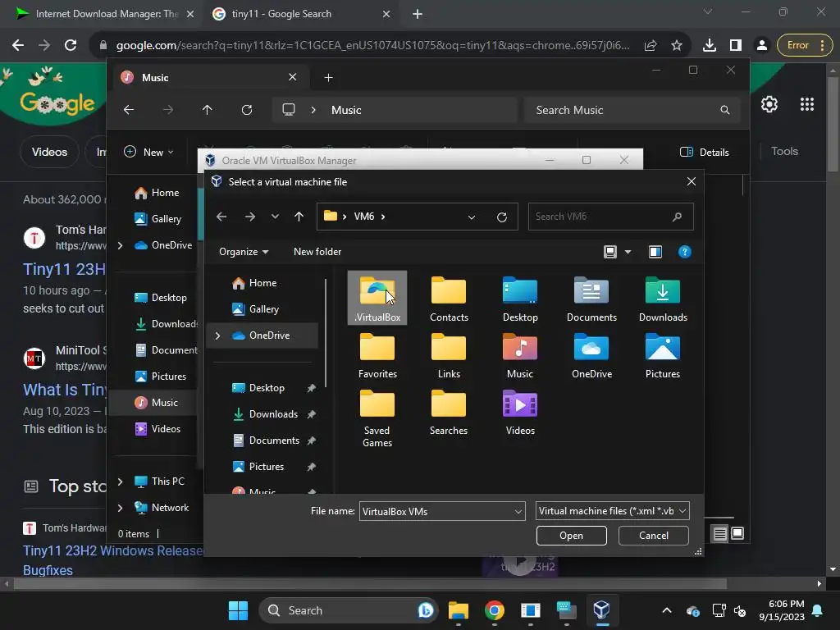This screenshot has width=840, height=630.
Task: Open the Music folder icon in file grid
Action: tap(520, 354)
